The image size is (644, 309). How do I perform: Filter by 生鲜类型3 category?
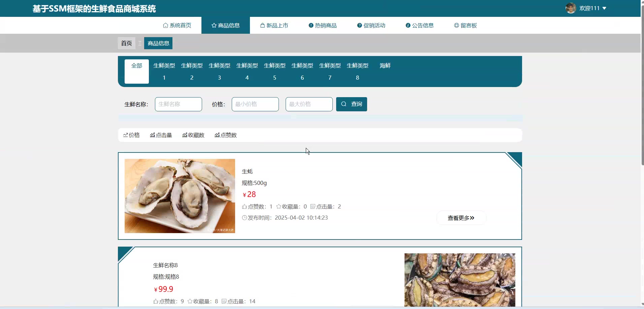pyautogui.click(x=220, y=72)
